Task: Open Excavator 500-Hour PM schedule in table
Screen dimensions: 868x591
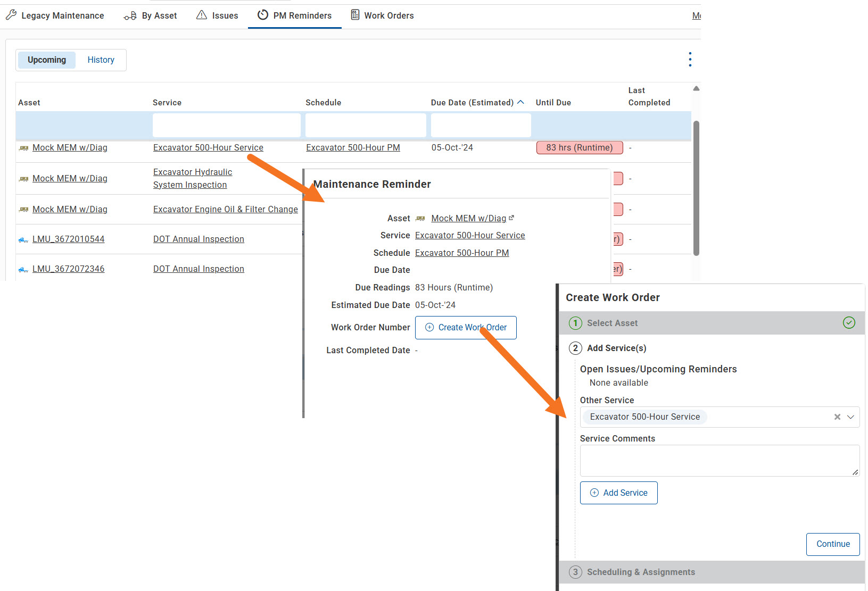Action: (353, 148)
